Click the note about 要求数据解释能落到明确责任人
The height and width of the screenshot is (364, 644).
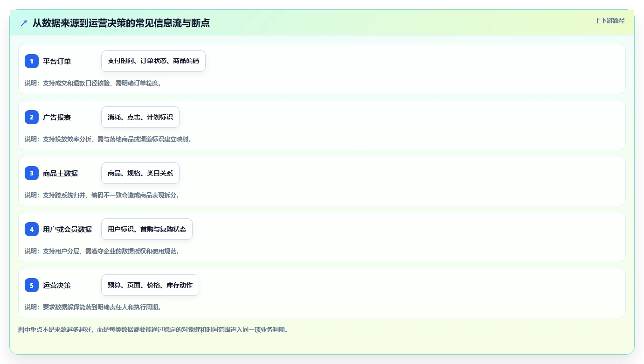(x=93, y=307)
